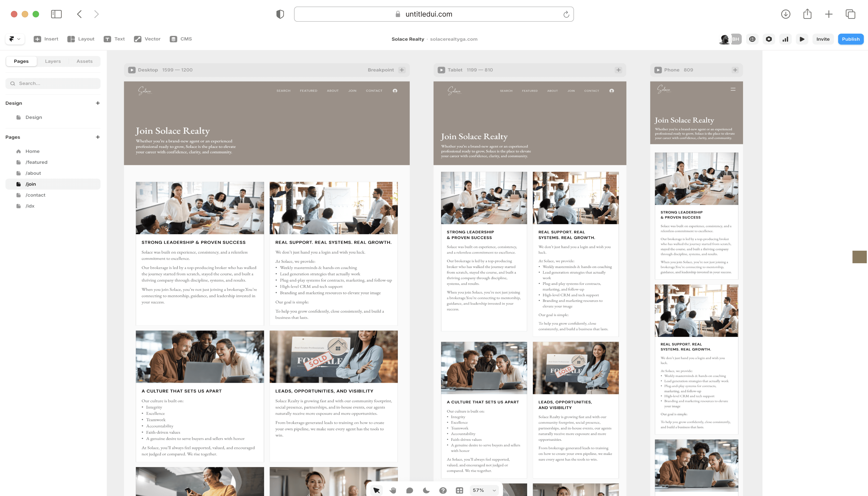Preview the site with play button

click(802, 39)
